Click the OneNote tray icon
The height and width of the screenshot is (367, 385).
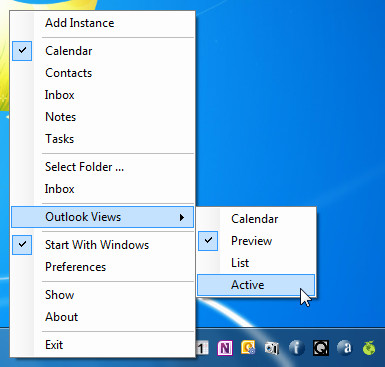[x=225, y=348]
